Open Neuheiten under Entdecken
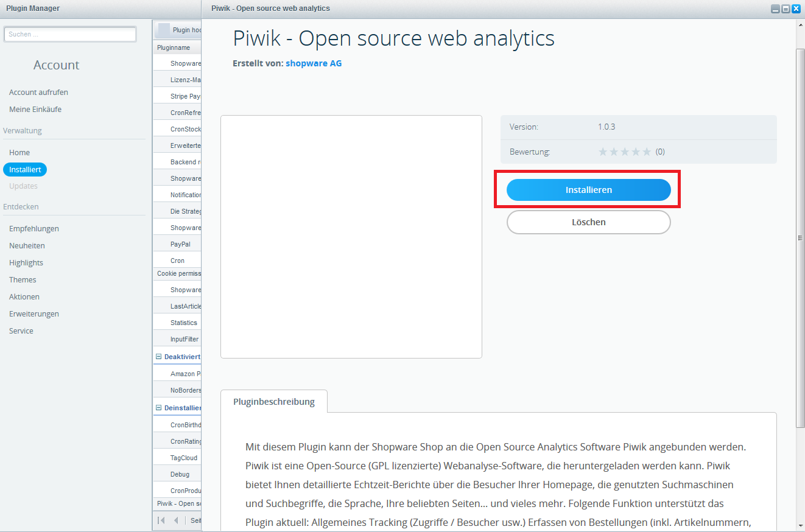The height and width of the screenshot is (532, 805). click(x=27, y=246)
